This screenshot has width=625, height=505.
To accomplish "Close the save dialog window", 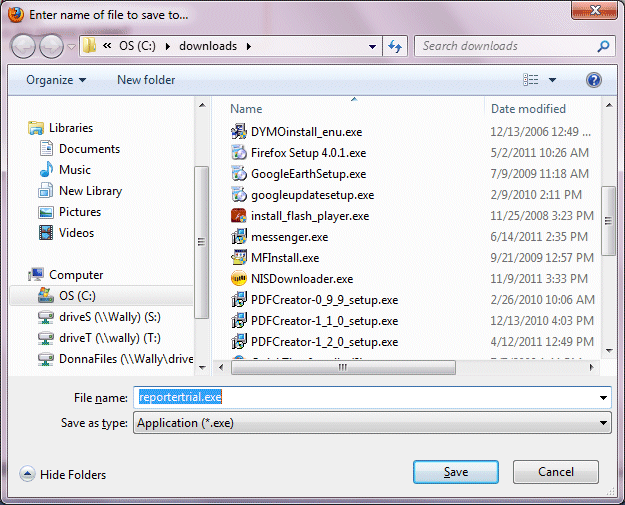I will (594, 10).
